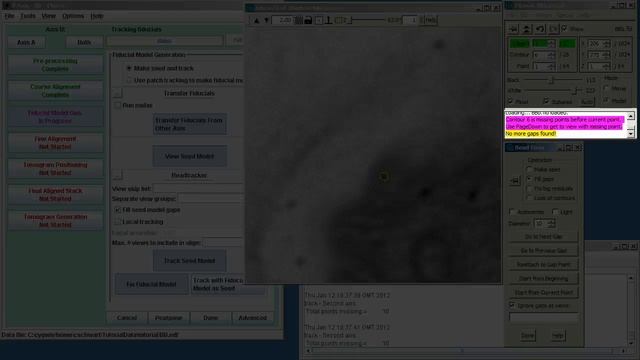Toggle the Float checkbox in info window
This screenshot has width=640, height=360.
(x=510, y=101)
